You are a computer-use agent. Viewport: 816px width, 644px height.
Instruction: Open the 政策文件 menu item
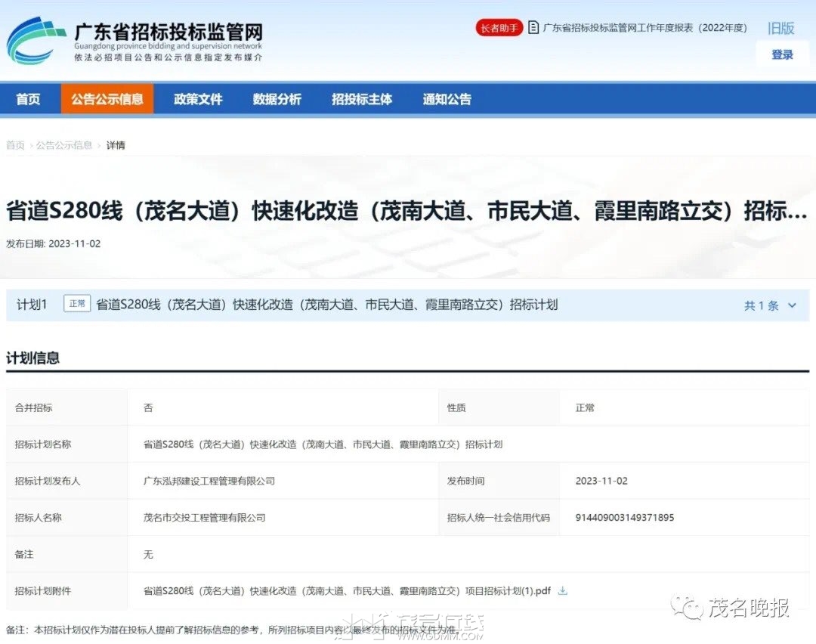coord(198,99)
